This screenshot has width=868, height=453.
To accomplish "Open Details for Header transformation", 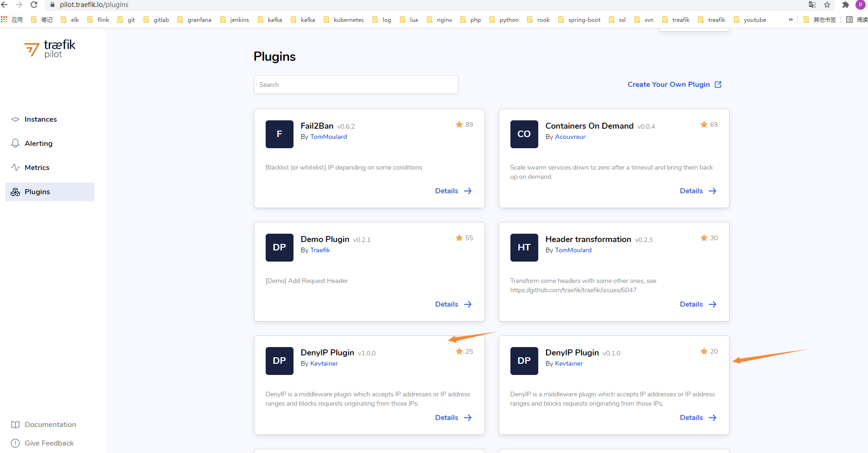I will [698, 304].
